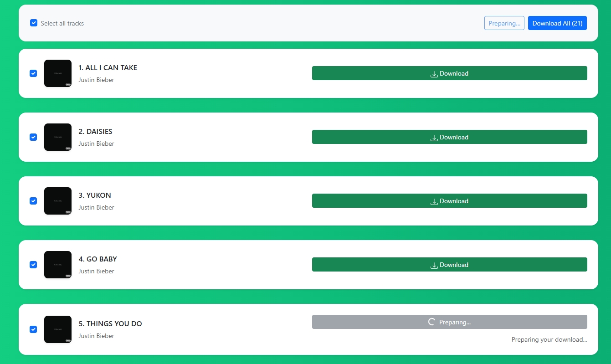The width and height of the screenshot is (611, 364).
Task: Click the download arrow icon on DAISIES
Action: pos(434,137)
